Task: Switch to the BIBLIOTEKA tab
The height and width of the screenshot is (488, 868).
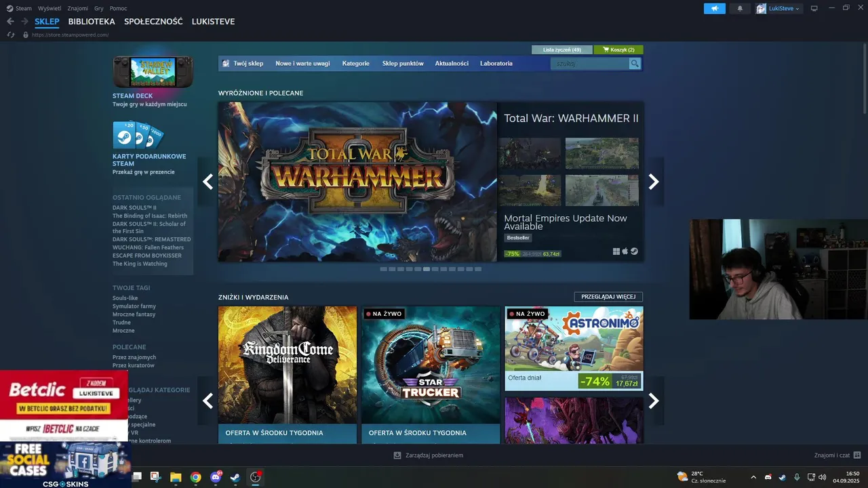Action: click(x=92, y=22)
